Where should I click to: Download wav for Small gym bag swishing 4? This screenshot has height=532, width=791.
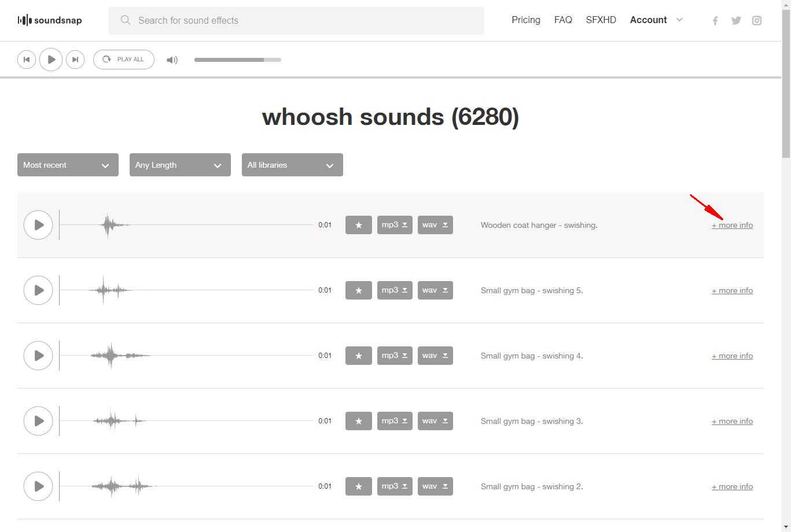(x=435, y=356)
